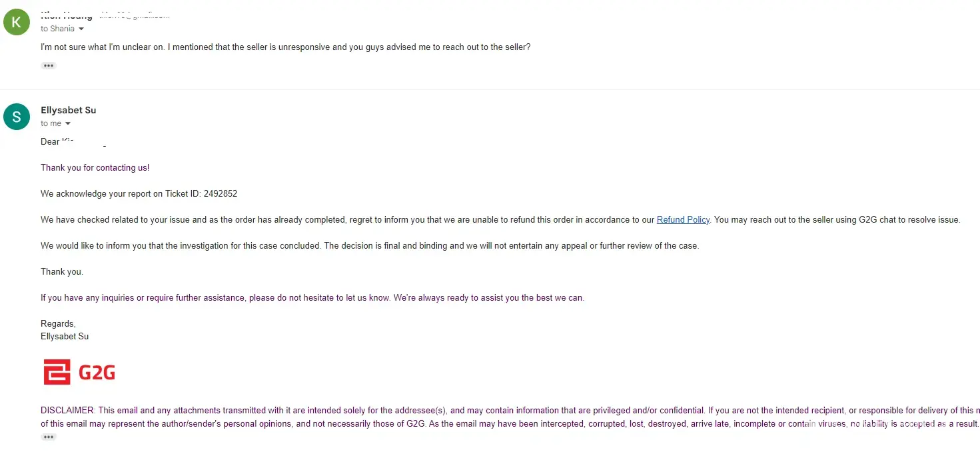This screenshot has height=458, width=980.
Task: Click the "to Shania" recipient text
Action: 57,29
